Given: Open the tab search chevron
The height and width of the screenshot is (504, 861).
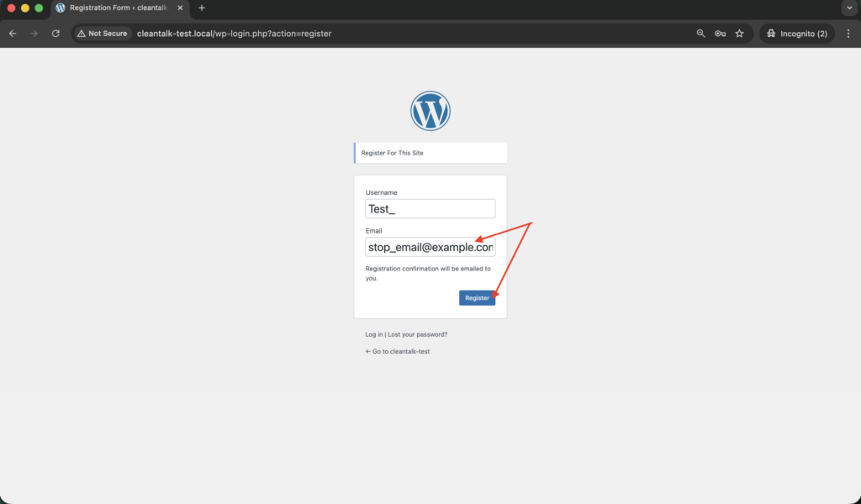Looking at the screenshot, I should tap(848, 8).
